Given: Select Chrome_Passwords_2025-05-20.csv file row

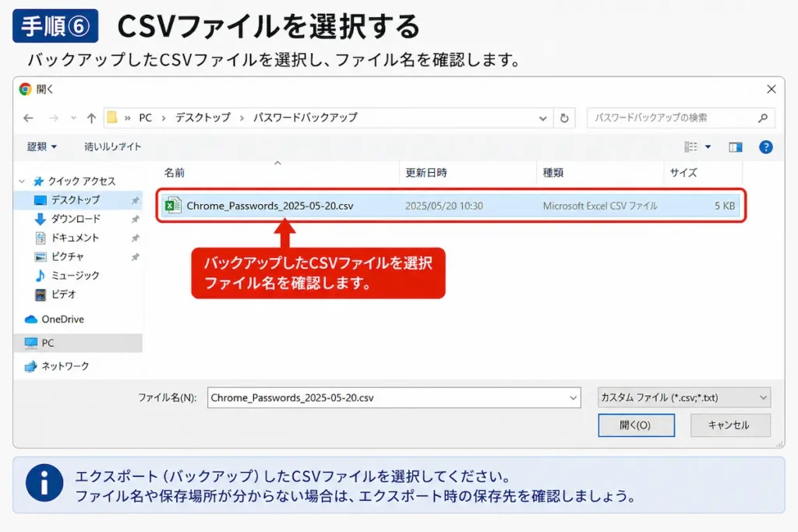Looking at the screenshot, I should click(x=451, y=206).
